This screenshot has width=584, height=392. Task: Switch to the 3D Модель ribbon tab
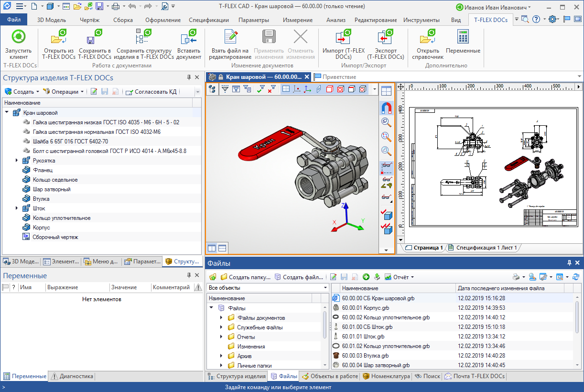pyautogui.click(x=52, y=20)
